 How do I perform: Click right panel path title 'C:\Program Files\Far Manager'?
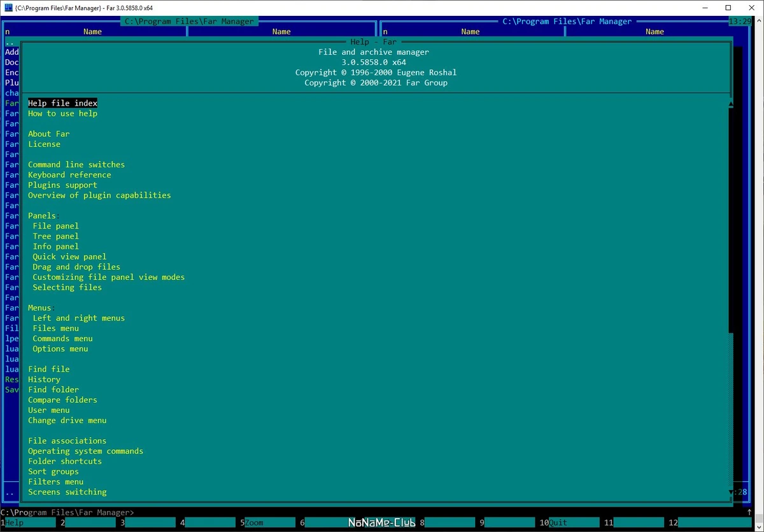567,22
